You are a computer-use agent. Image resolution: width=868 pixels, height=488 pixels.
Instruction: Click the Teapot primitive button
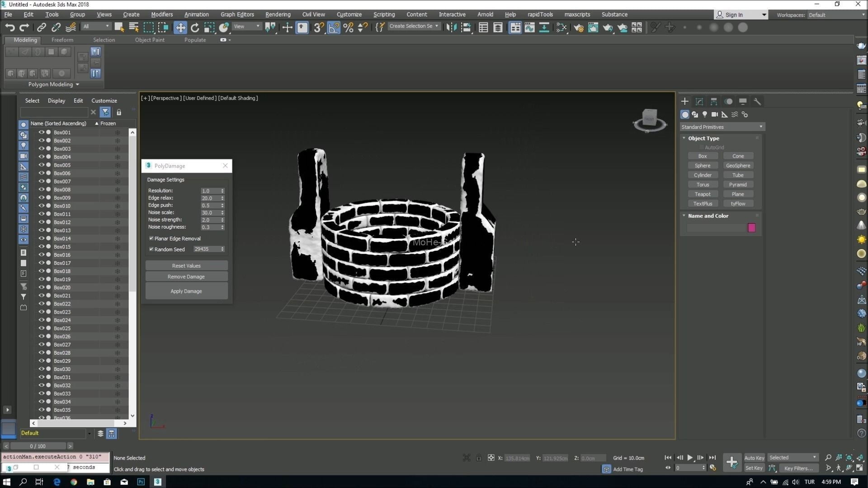[x=702, y=194]
